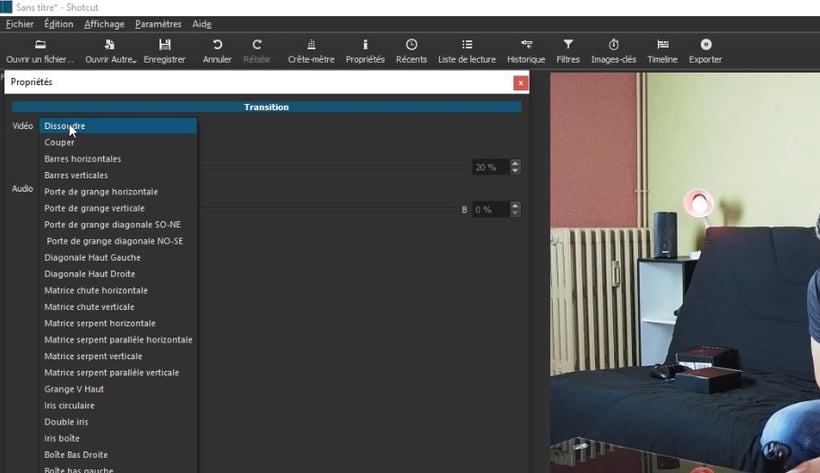
Task: Open the Fichier menu
Action: tap(20, 24)
